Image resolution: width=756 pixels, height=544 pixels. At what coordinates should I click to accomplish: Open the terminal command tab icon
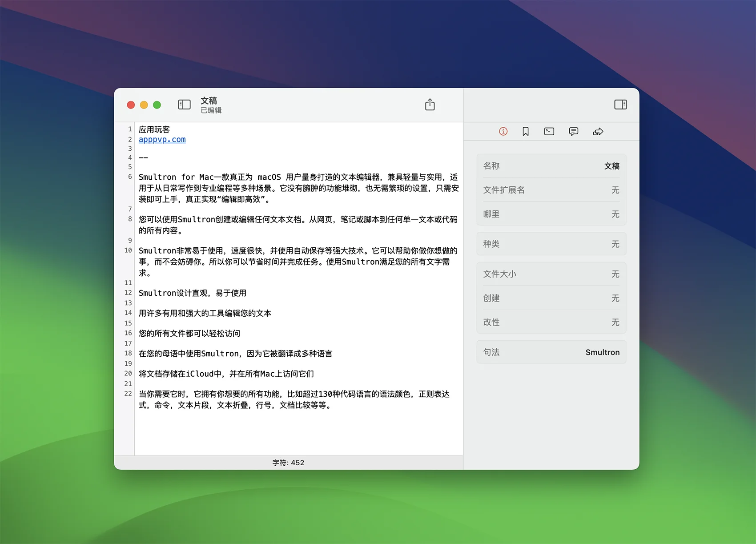pos(549,131)
